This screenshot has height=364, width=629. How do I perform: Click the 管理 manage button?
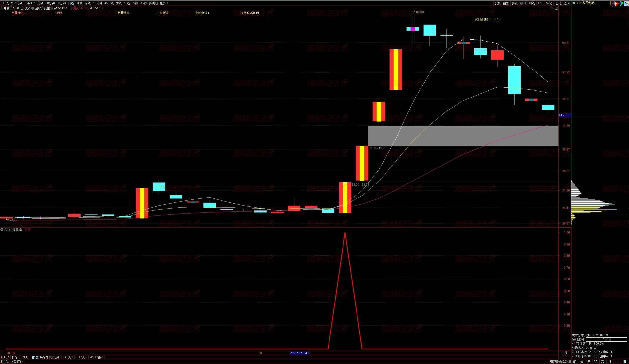tap(35, 357)
